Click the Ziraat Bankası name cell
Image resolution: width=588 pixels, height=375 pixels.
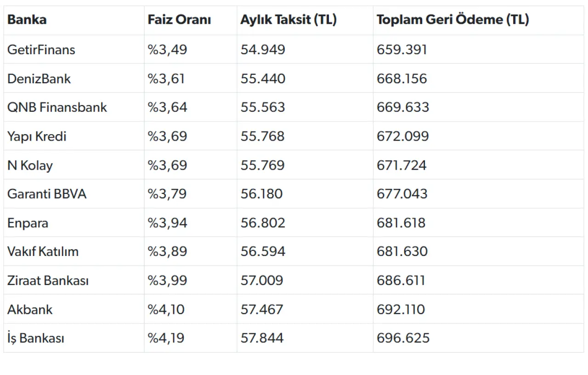point(48,280)
